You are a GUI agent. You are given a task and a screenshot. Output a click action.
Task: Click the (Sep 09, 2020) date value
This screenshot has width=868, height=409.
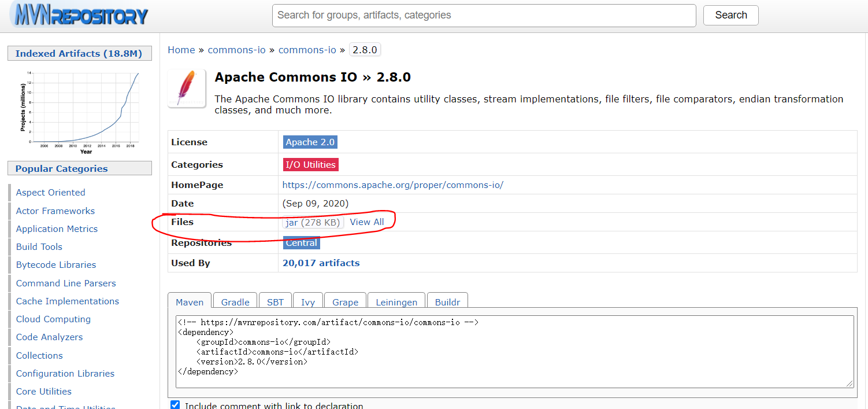coord(316,204)
